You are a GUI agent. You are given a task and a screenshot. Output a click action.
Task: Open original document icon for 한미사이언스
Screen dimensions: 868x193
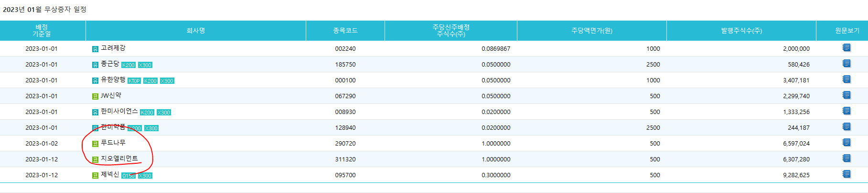(847, 111)
